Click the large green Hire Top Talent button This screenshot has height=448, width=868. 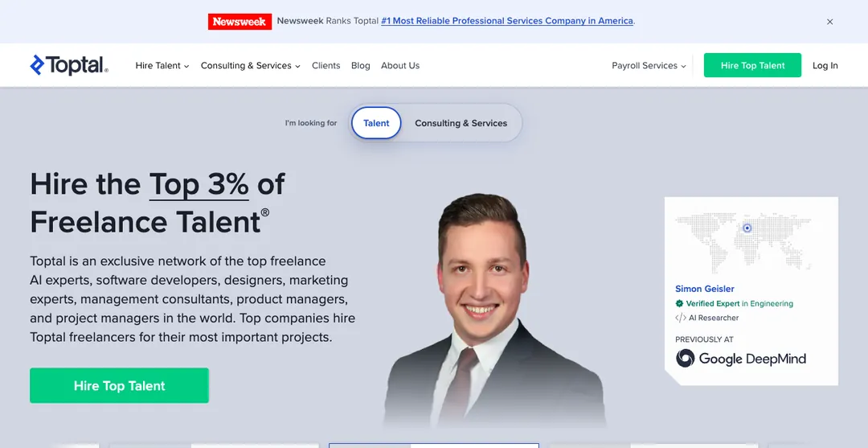[119, 385]
